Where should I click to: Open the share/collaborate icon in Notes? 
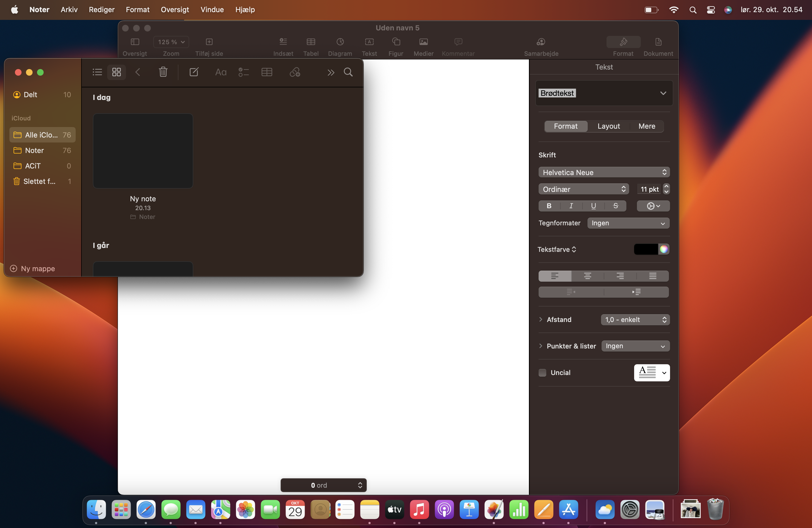coord(295,72)
